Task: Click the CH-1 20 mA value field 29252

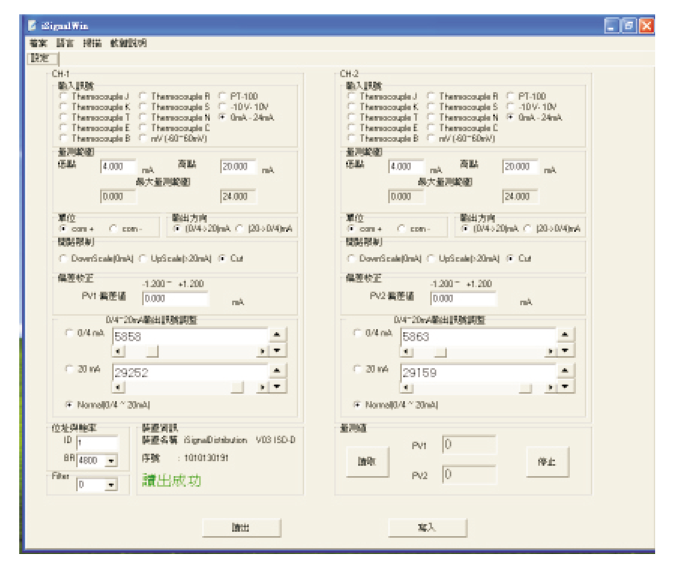Action: 190,373
